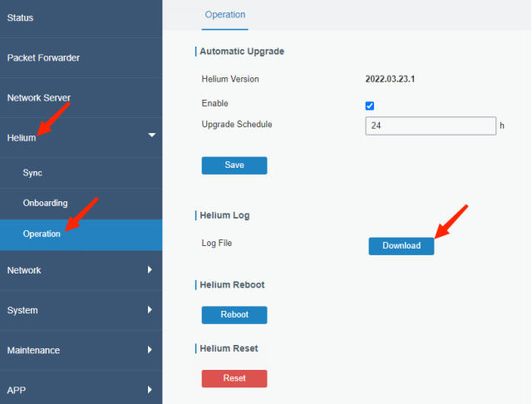Screen dimensions: 532x404
Task: Click the Helium Version label
Action: (230, 79)
